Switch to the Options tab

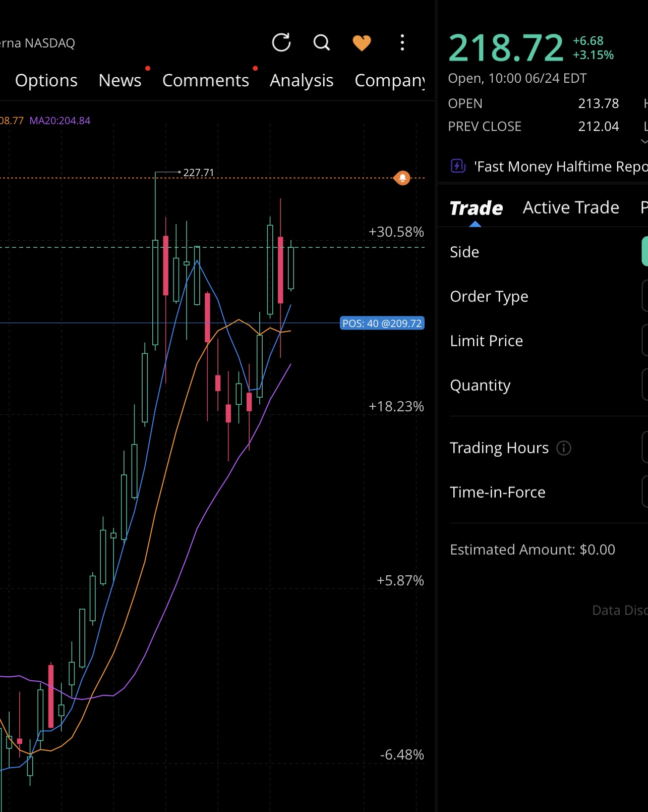tap(46, 80)
